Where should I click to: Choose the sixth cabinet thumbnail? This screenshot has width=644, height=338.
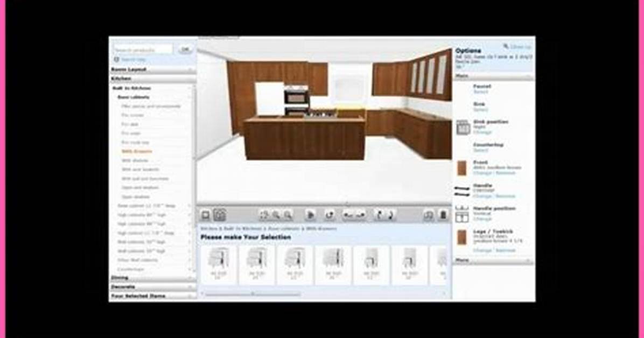[409, 264]
